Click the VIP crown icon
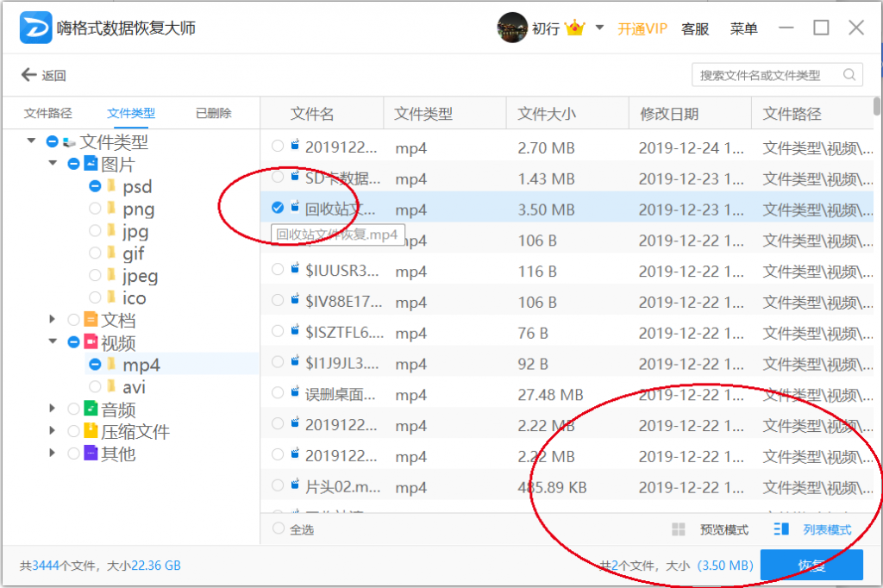The height and width of the screenshot is (588, 883). pyautogui.click(x=575, y=28)
